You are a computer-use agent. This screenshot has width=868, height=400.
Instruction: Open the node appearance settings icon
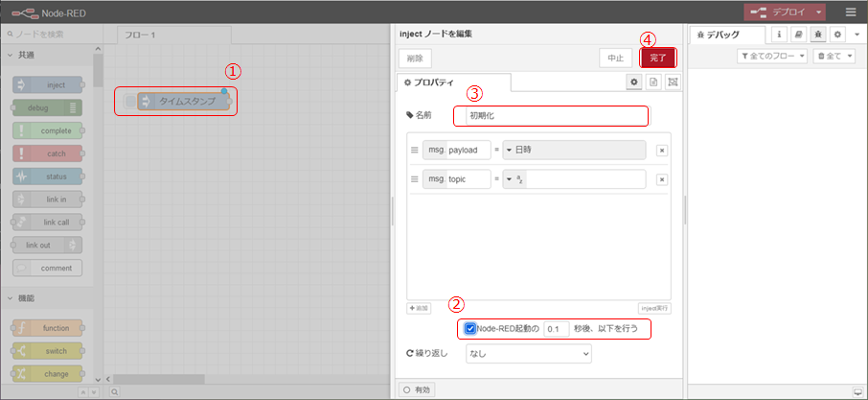(673, 82)
